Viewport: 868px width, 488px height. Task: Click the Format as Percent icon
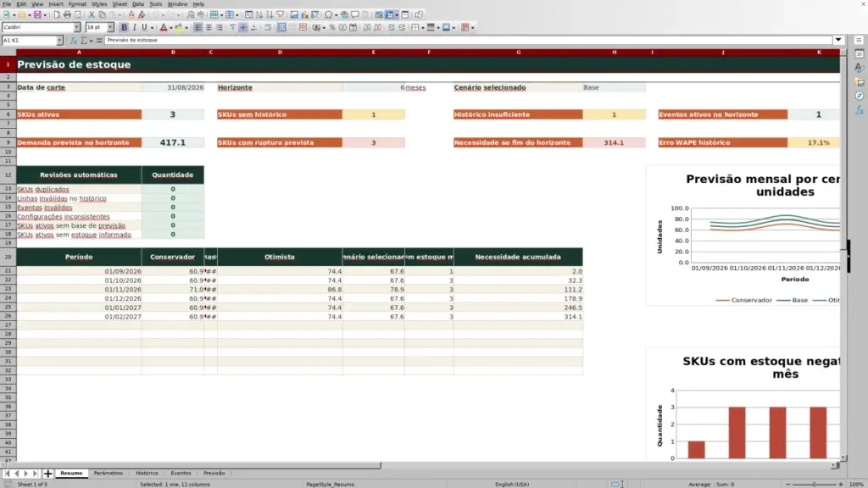tap(332, 28)
